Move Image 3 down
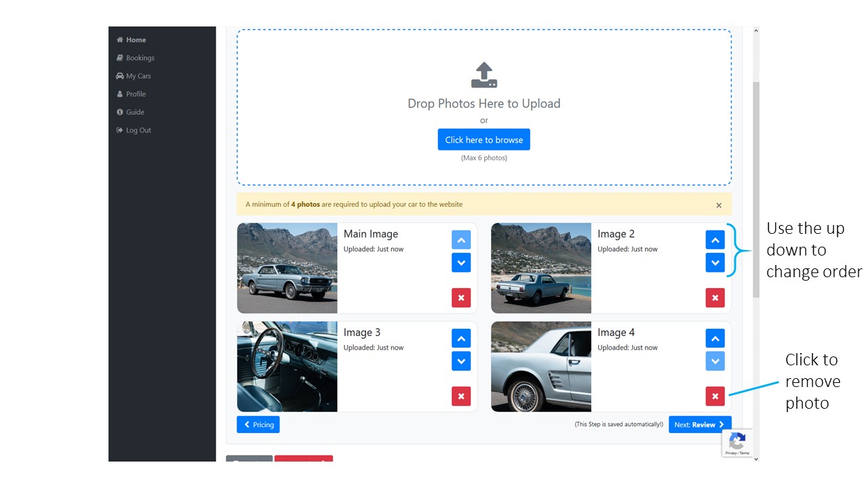The height and width of the screenshot is (488, 868). point(461,361)
